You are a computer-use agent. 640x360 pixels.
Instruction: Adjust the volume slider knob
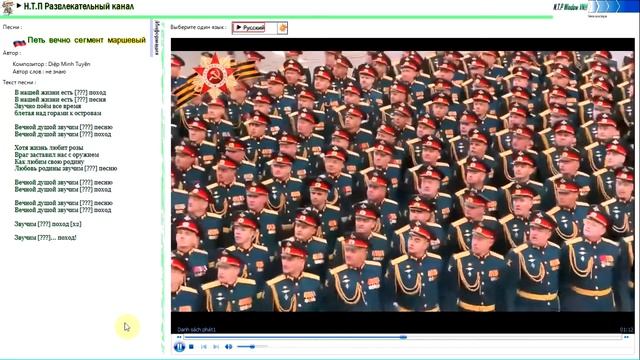(253, 347)
